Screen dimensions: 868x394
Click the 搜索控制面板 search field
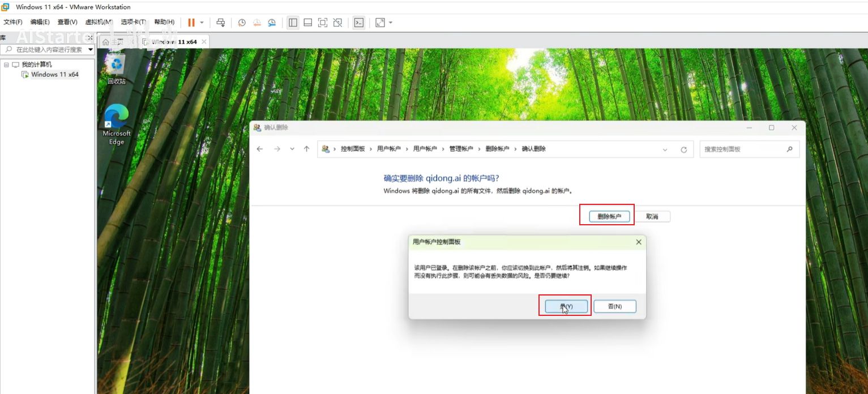(743, 149)
